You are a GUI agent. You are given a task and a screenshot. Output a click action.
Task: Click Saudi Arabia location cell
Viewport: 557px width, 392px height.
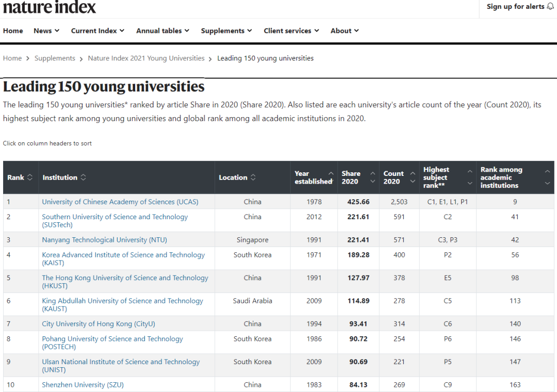click(x=253, y=301)
